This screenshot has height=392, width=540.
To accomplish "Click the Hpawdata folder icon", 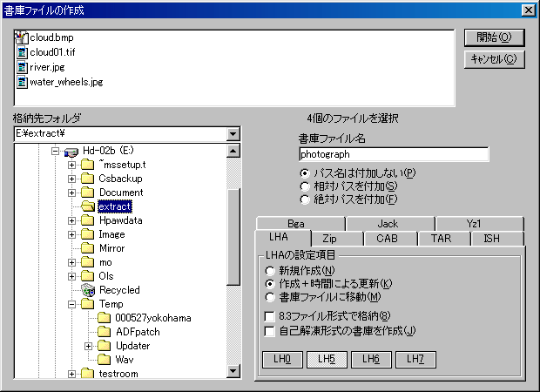I will click(87, 220).
